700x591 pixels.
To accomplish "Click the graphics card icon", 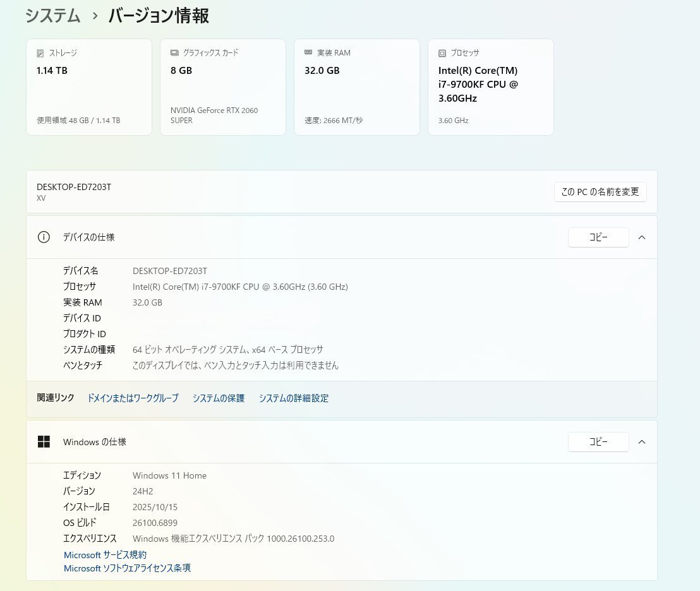I will click(174, 52).
